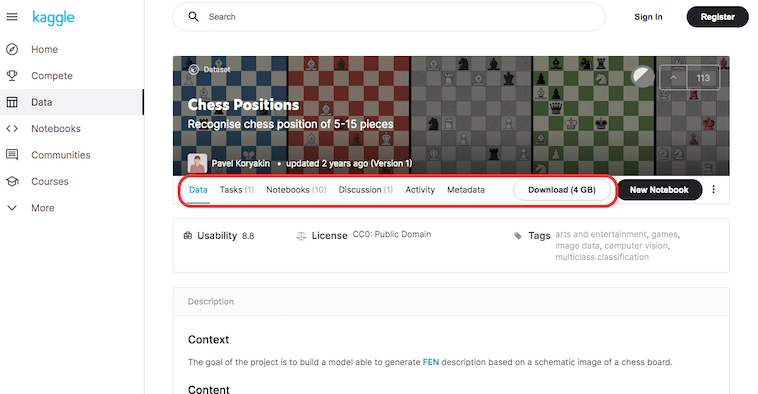Click the Tags label icon
This screenshot has width=758, height=394.
click(x=518, y=235)
